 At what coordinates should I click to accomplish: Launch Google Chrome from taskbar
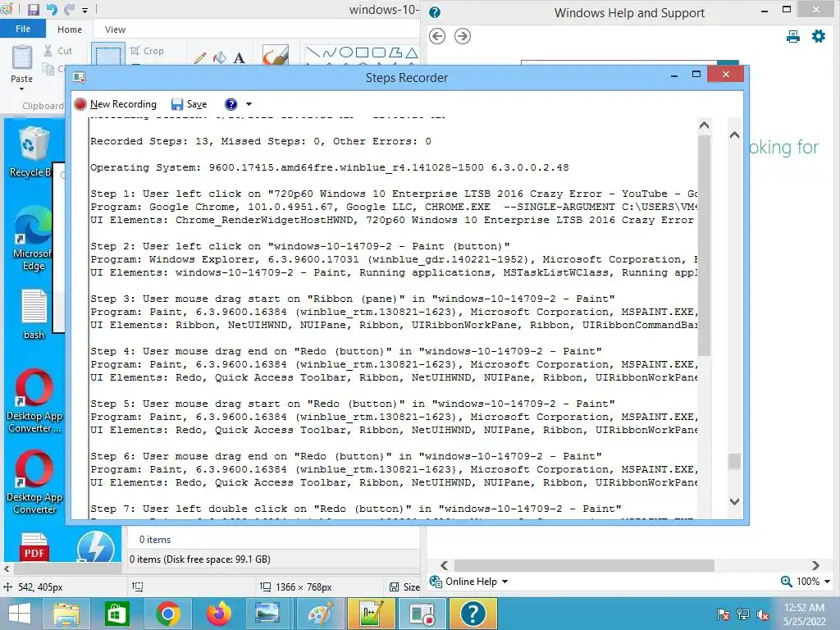[x=167, y=614]
